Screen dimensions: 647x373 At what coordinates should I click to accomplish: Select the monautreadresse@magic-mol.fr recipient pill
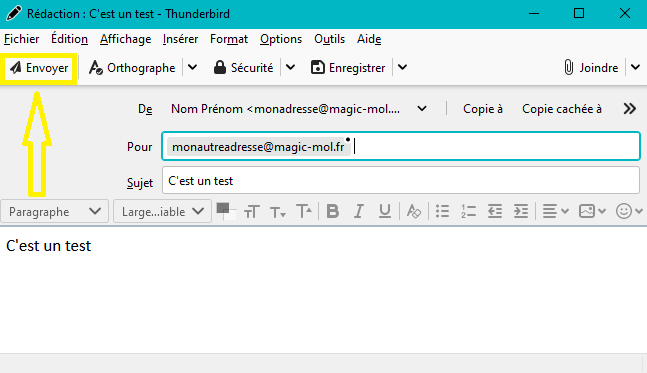pyautogui.click(x=258, y=147)
